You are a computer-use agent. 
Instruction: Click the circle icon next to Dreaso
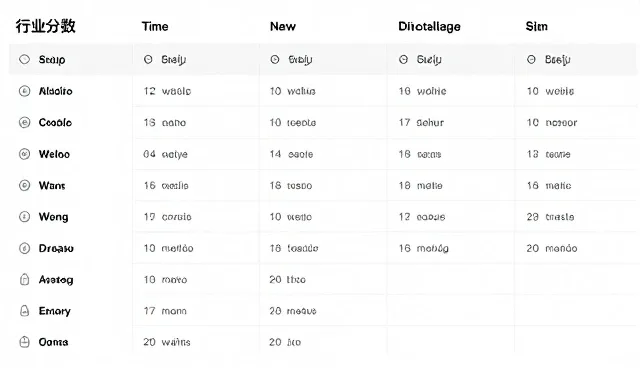coord(24,248)
